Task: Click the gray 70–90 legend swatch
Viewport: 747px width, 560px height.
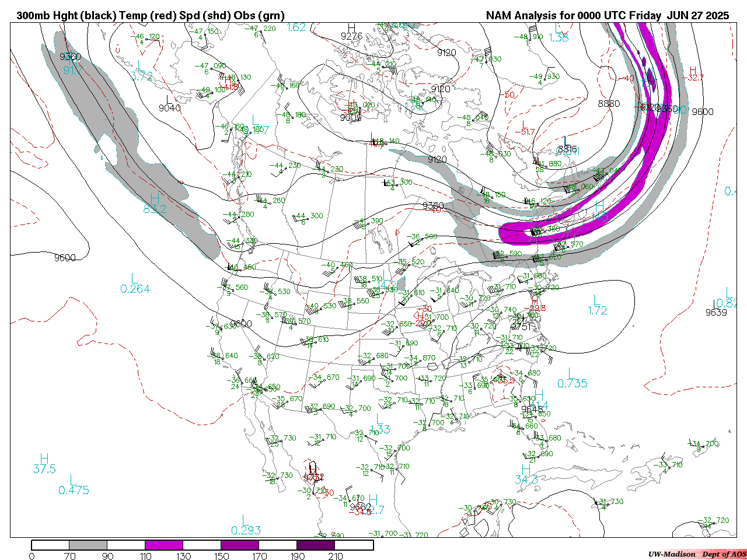Action: (x=88, y=545)
